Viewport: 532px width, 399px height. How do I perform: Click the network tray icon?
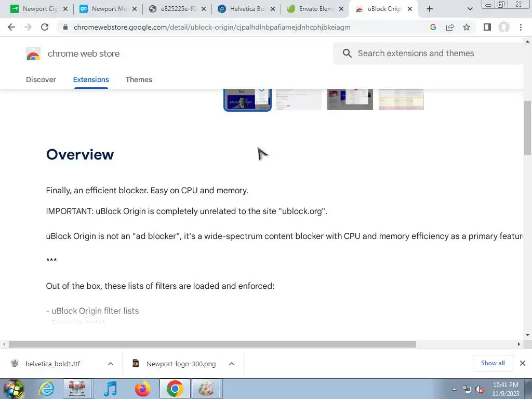[x=467, y=389]
